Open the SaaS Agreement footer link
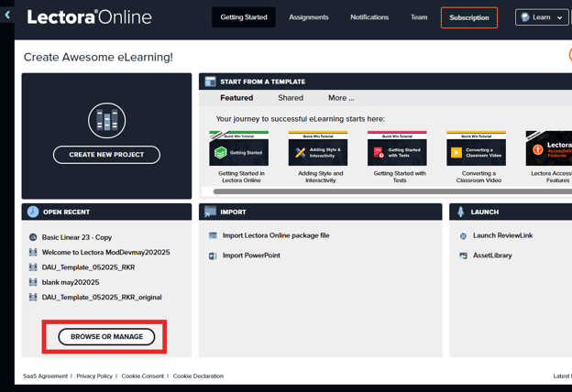This screenshot has height=392, width=572. pyautogui.click(x=45, y=376)
